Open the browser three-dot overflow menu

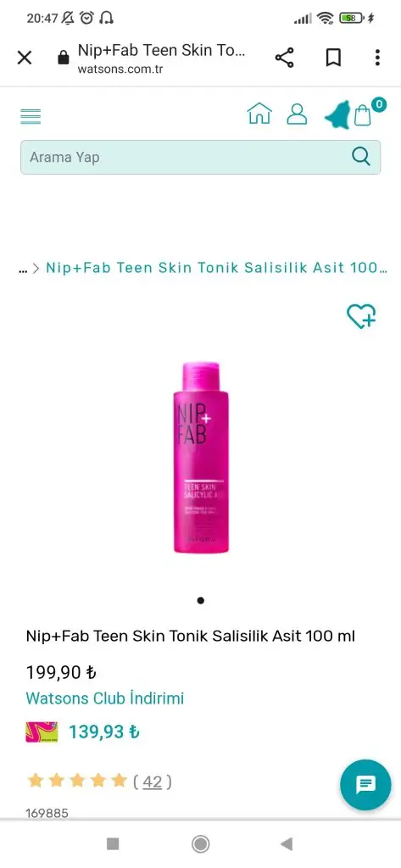[377, 58]
